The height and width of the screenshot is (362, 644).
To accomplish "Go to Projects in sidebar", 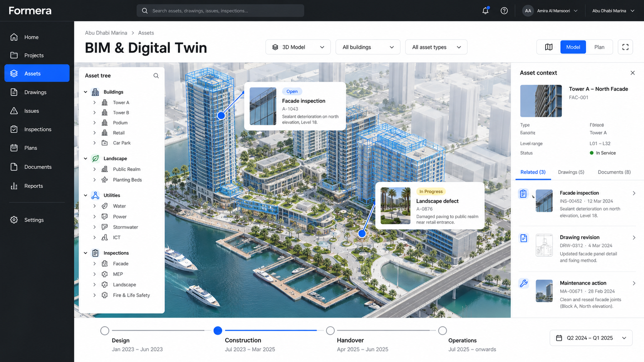I will (37, 55).
